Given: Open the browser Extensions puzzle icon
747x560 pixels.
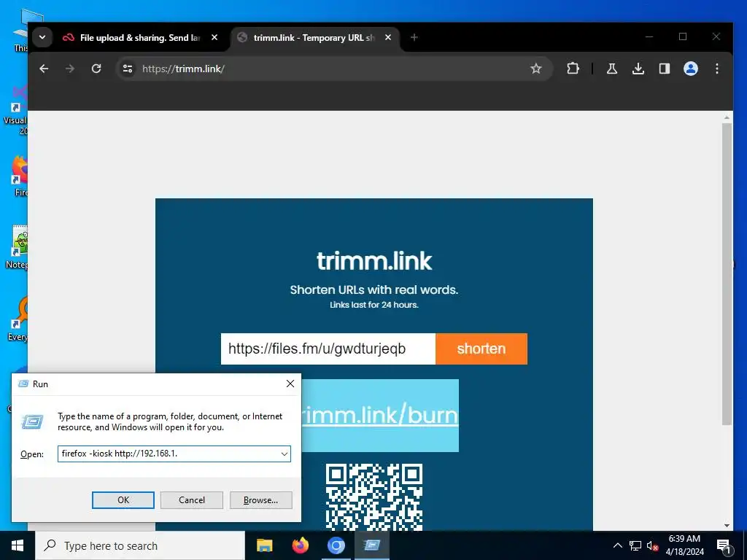Looking at the screenshot, I should tap(573, 69).
